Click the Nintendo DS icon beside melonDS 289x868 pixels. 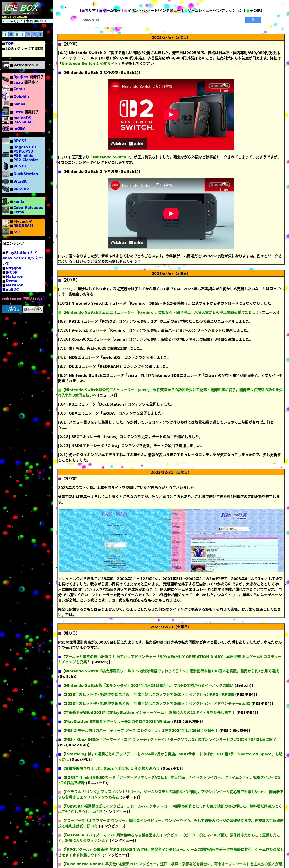6,120
